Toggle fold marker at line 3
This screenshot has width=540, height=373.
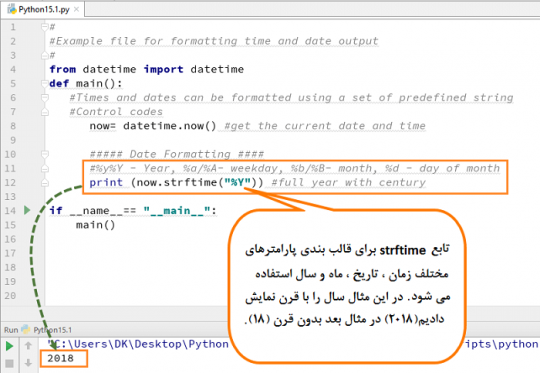[45, 55]
